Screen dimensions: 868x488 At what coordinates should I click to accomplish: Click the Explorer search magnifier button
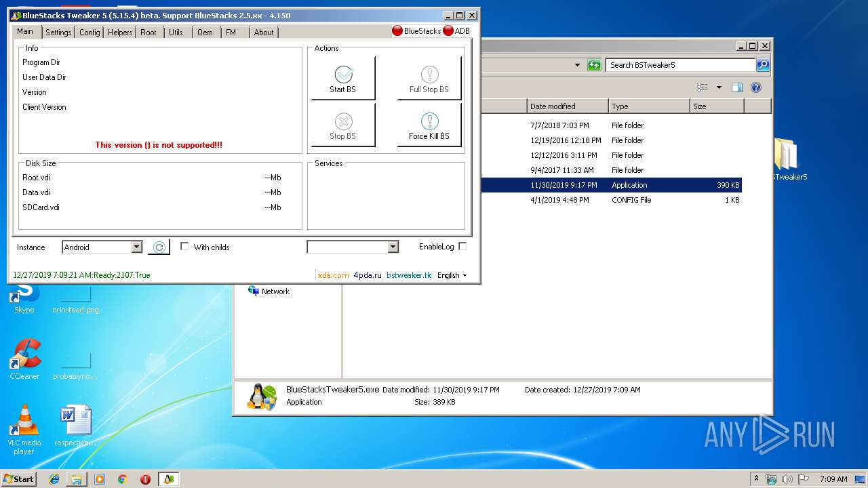[x=763, y=65]
